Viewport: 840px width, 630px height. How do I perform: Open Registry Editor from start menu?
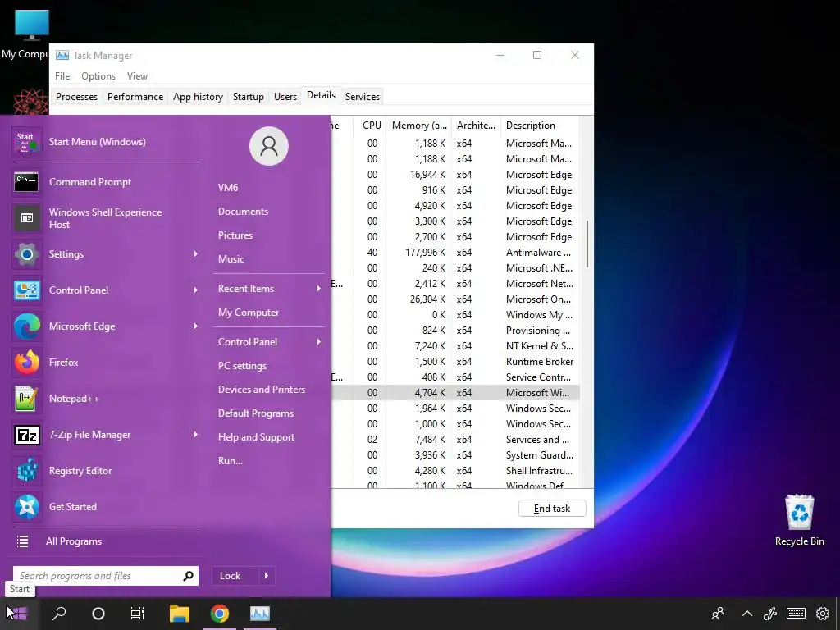point(106,471)
